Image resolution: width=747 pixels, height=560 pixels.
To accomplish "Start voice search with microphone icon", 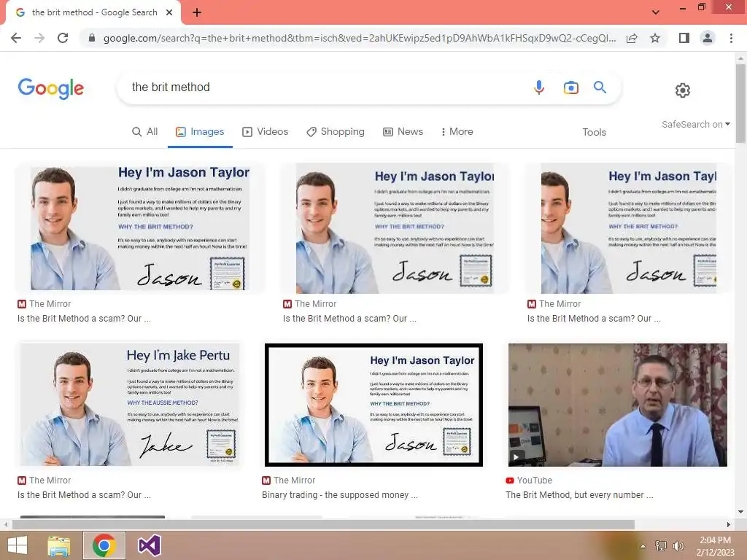I will coord(539,87).
